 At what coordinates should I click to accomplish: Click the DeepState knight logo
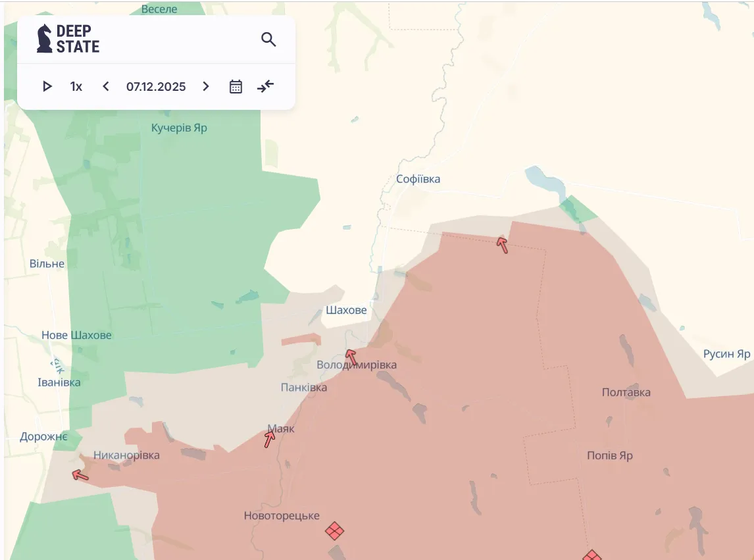click(x=45, y=39)
